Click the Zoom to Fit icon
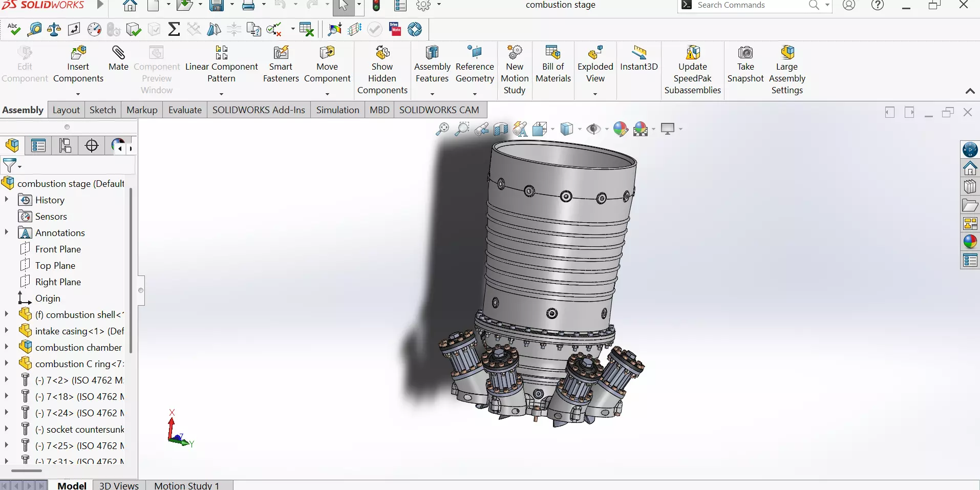Viewport: 980px width, 490px height. [442, 129]
